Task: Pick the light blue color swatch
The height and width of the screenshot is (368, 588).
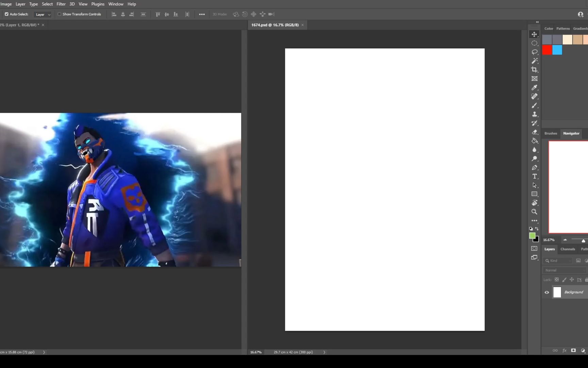Action: click(x=557, y=50)
